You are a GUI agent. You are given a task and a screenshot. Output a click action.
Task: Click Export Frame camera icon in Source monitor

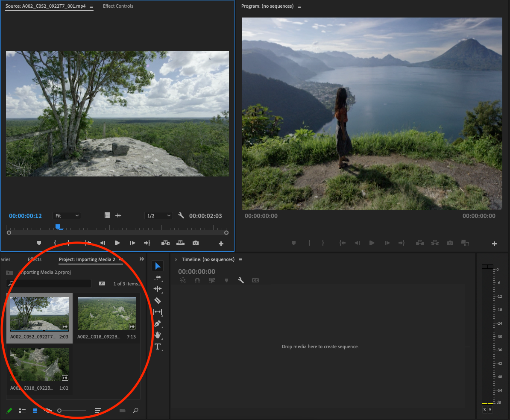pos(196,243)
